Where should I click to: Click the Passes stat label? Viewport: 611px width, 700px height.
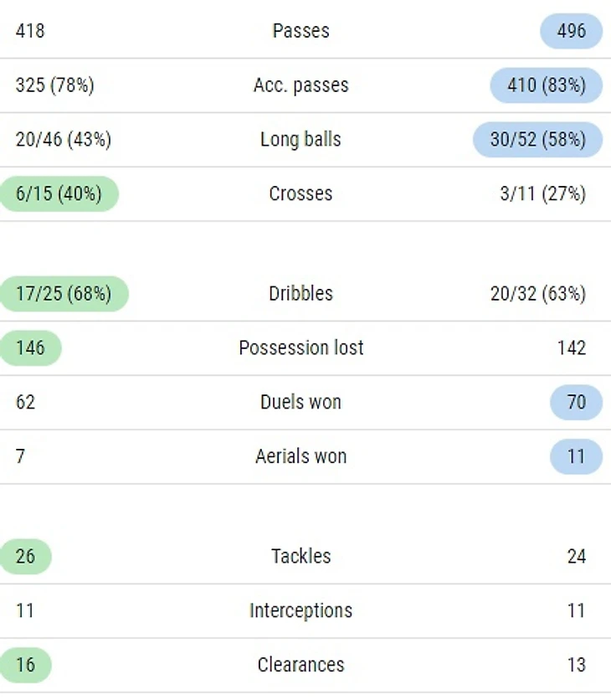pyautogui.click(x=301, y=31)
